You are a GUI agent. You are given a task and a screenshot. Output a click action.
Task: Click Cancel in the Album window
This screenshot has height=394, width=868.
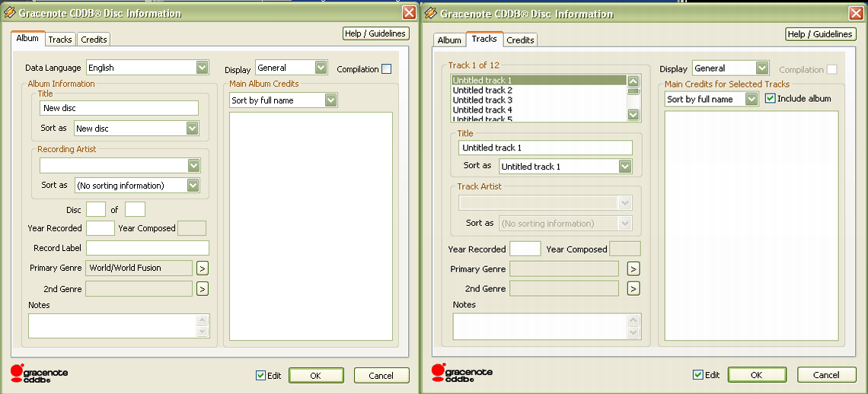coord(381,376)
